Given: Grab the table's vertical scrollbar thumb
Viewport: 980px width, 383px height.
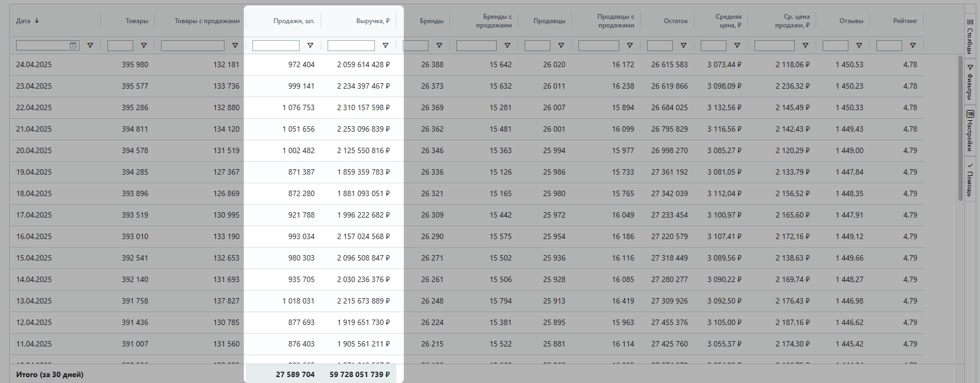Looking at the screenshot, I should (961, 128).
